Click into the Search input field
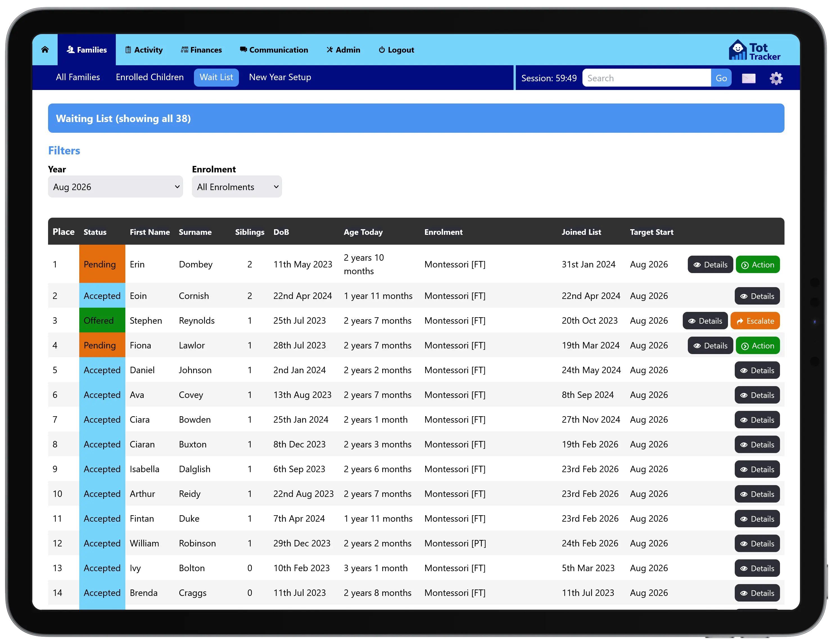The height and width of the screenshot is (644, 832). [646, 78]
